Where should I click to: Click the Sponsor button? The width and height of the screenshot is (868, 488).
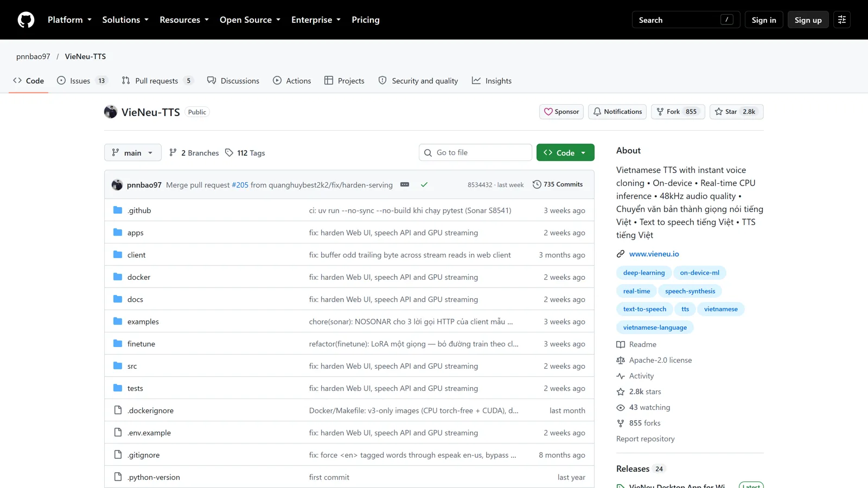click(561, 112)
